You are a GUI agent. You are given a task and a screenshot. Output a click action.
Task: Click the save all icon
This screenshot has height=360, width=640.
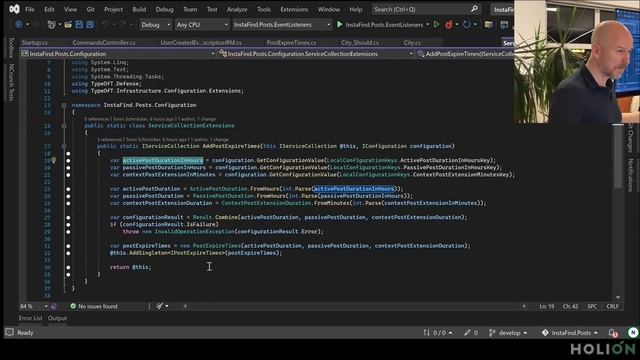tap(90, 24)
